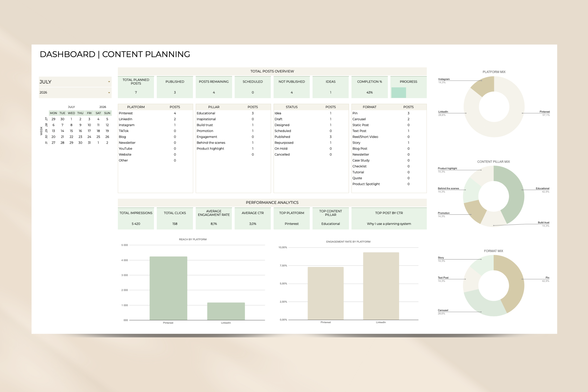This screenshot has height=392, width=588.
Task: Click the TOP PLATFORM value Pinterest
Action: (x=291, y=224)
